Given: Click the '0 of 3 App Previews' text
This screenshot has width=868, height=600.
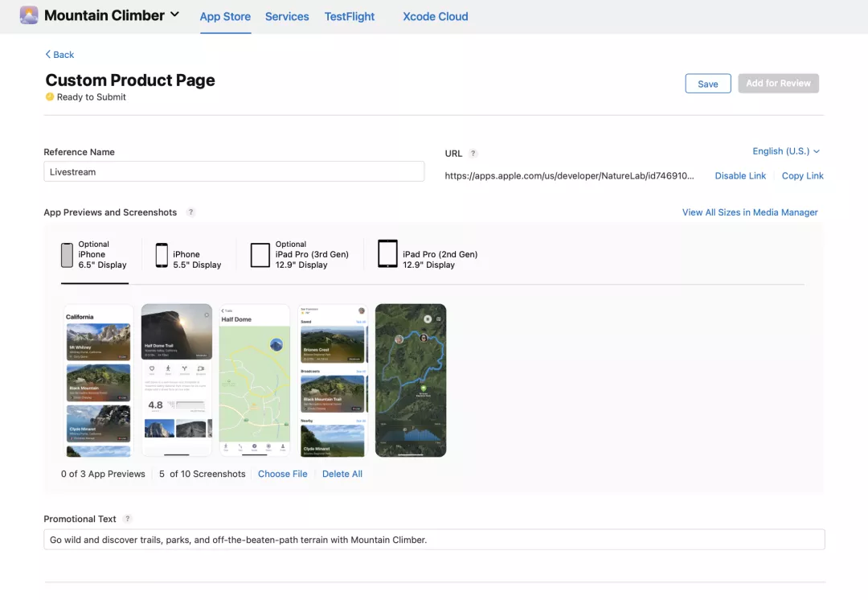Looking at the screenshot, I should pyautogui.click(x=103, y=475).
